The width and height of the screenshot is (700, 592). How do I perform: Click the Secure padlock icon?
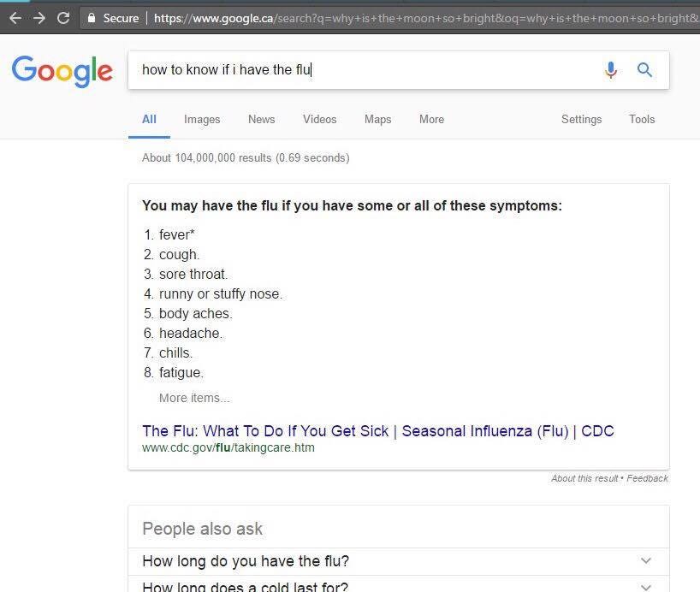point(92,16)
